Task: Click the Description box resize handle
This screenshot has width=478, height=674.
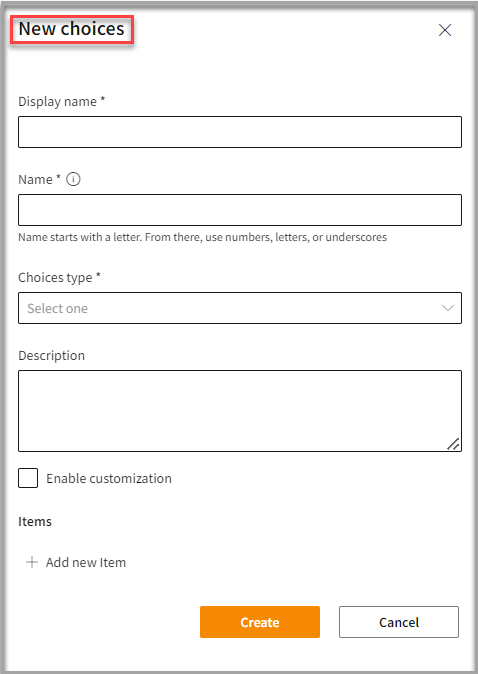Action: click(453, 444)
